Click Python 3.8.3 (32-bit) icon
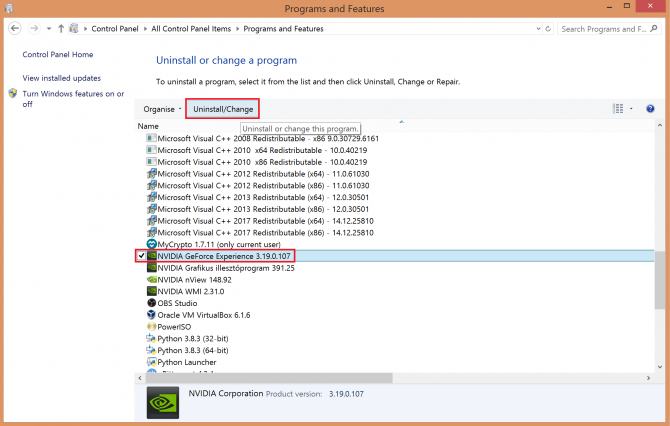 [x=151, y=338]
